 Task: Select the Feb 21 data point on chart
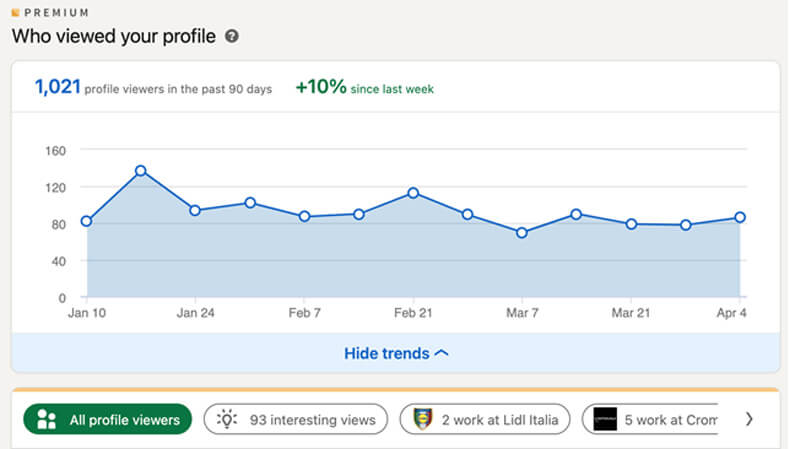413,193
